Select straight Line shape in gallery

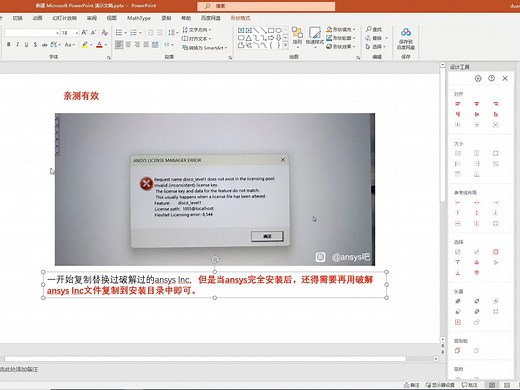pyautogui.click(x=256, y=30)
